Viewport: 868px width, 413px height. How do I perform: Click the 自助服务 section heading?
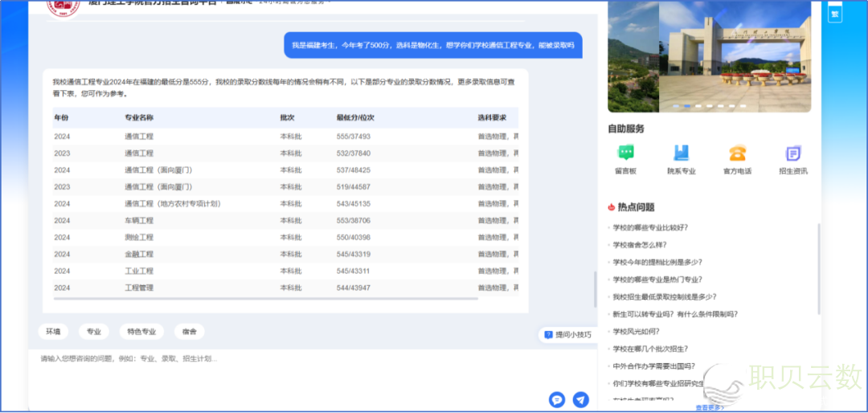click(626, 129)
